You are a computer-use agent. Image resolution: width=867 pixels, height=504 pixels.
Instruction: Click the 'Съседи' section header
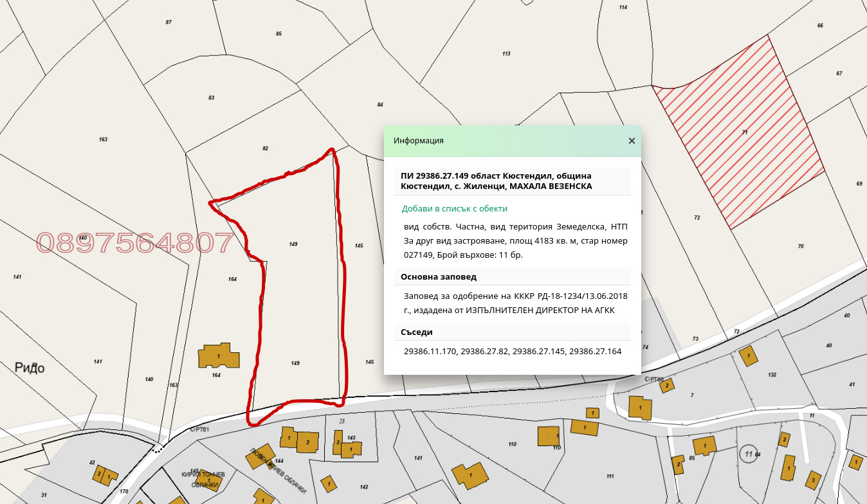tap(417, 332)
